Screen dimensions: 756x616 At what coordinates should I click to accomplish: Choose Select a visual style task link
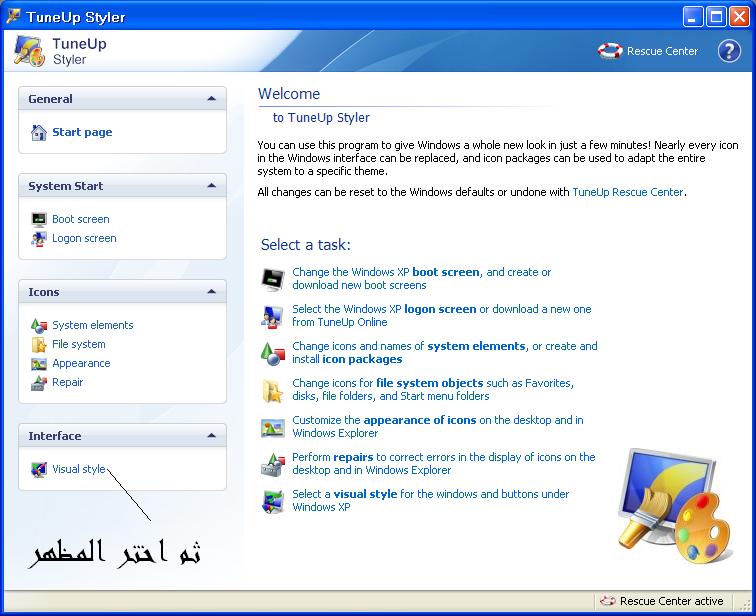[431, 500]
